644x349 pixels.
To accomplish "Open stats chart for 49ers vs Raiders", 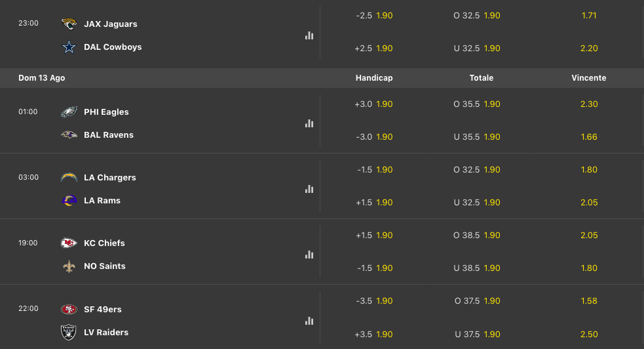I will point(309,321).
